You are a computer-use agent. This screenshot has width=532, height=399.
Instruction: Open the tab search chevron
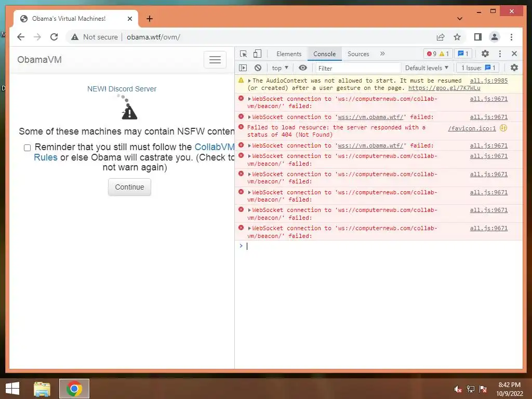459,19
